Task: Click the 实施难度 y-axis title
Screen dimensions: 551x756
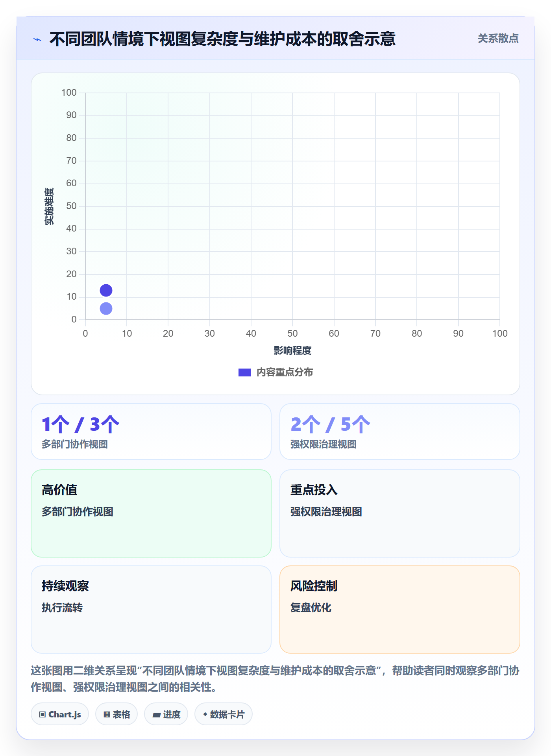Action: tap(49, 206)
